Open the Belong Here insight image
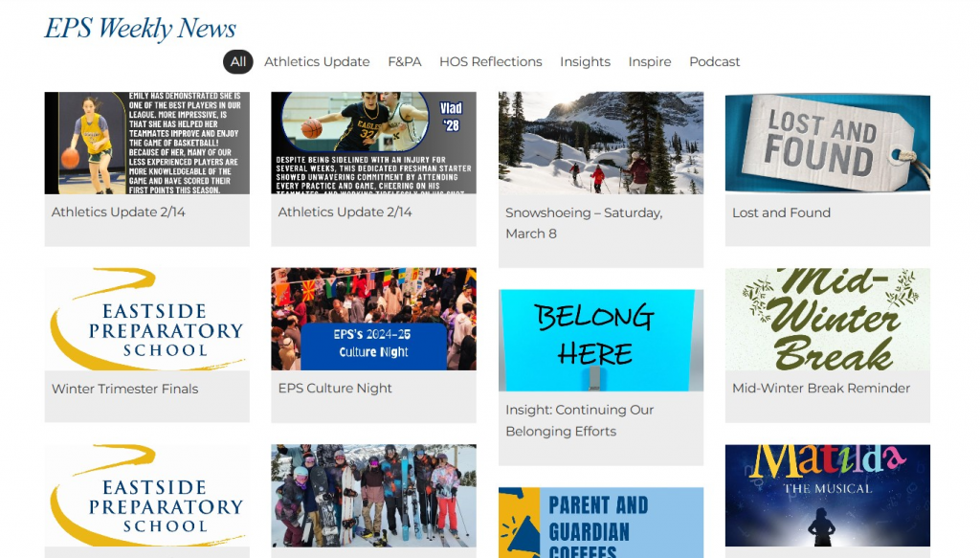This screenshot has width=980, height=558. (601, 340)
